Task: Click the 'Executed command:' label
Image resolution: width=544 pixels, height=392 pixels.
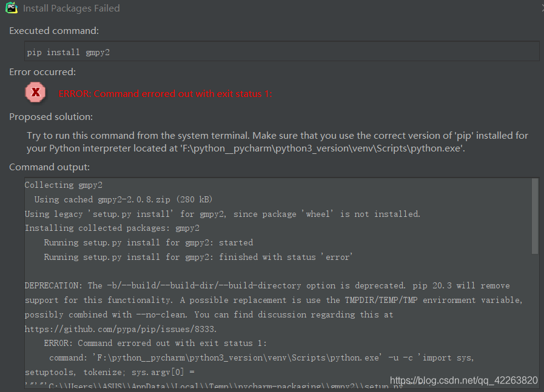Action: point(54,31)
